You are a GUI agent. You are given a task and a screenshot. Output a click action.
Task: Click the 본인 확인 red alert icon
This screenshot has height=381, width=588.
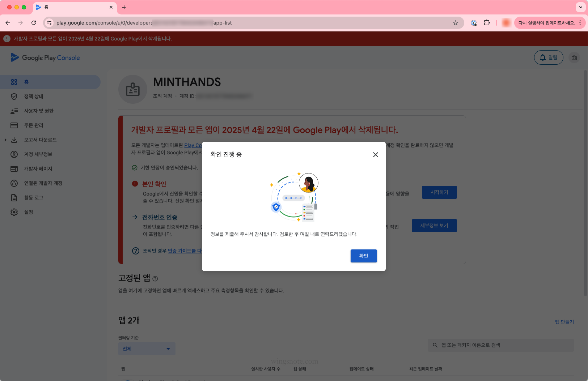(135, 184)
